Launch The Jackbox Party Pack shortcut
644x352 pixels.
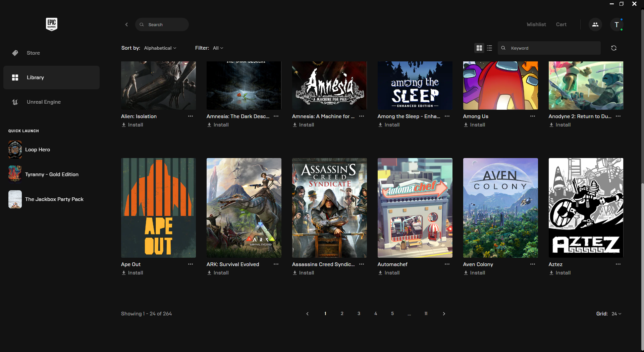46,199
